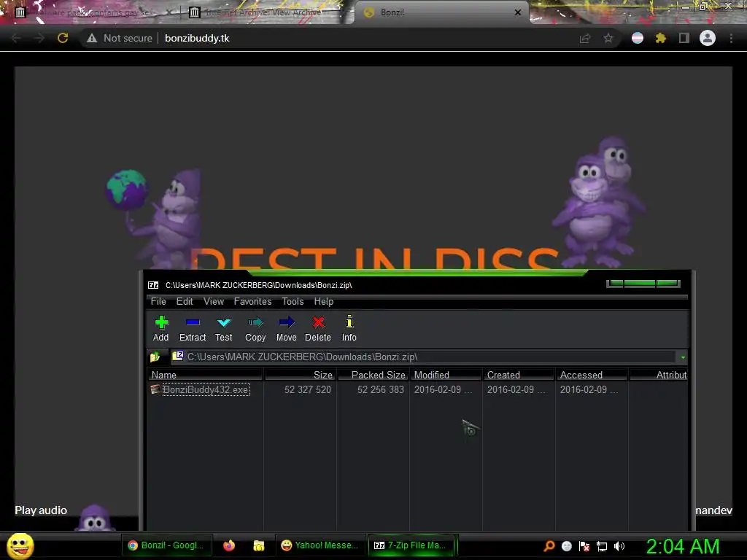747x560 pixels.
Task: Reload the bonzibuddy.tk page
Action: pyautogui.click(x=63, y=38)
